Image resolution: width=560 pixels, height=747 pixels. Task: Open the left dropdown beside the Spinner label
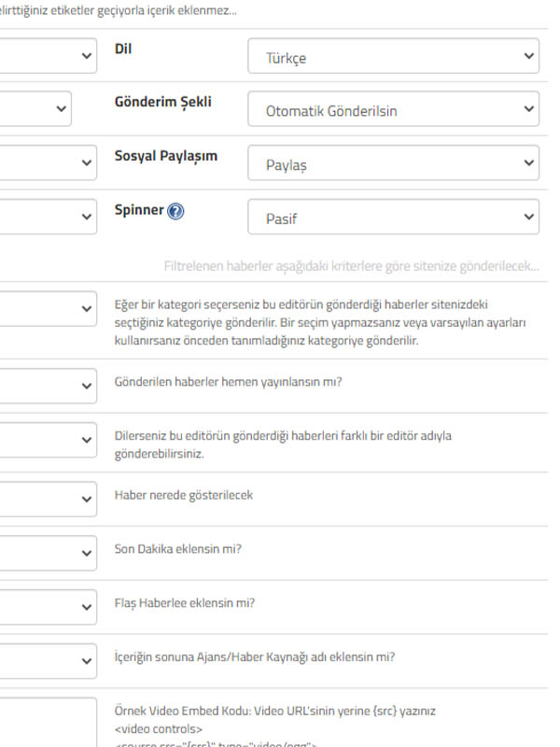(47, 217)
